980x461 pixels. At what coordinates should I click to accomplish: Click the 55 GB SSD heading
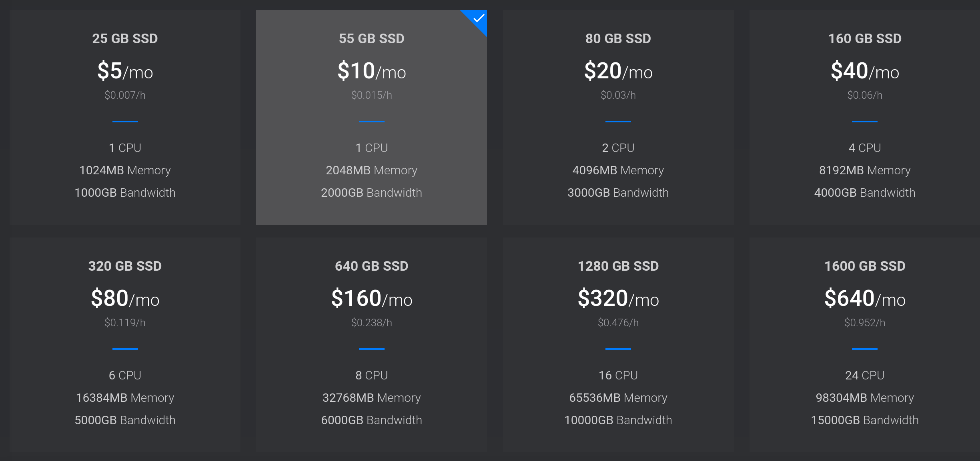[371, 38]
